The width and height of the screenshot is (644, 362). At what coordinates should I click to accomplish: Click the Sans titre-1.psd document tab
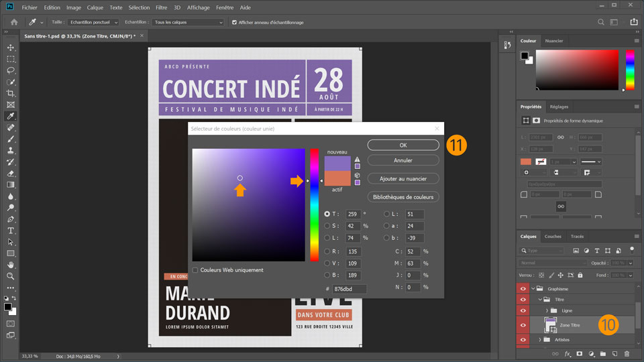[x=80, y=36]
